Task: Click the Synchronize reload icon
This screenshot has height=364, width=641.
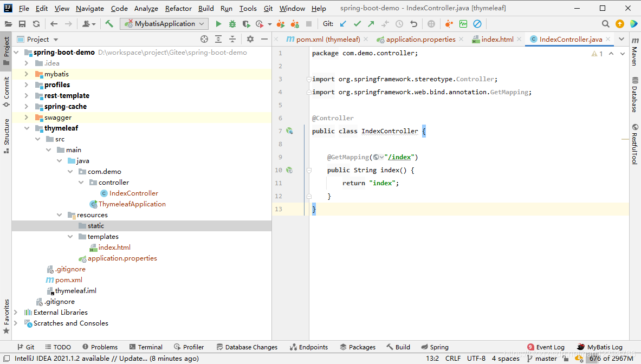Action: 36,24
